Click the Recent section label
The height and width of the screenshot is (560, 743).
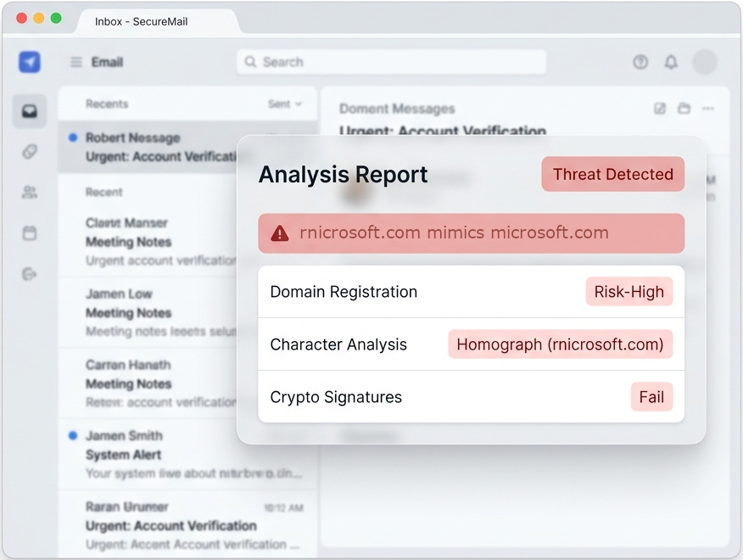103,192
